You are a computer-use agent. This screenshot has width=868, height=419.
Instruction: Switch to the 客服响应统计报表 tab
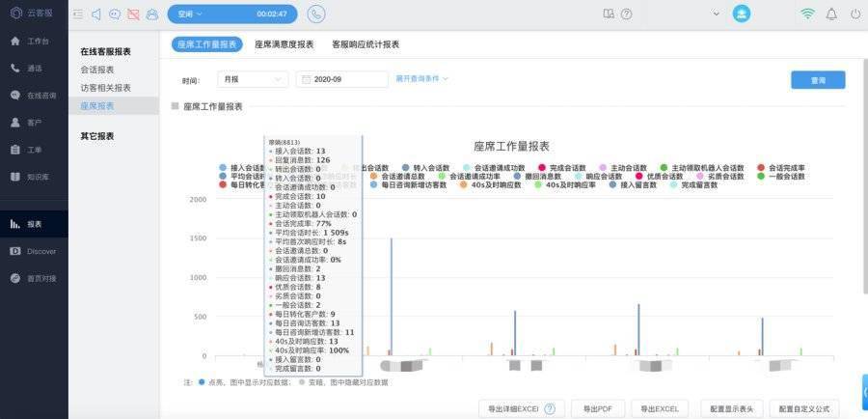pyautogui.click(x=365, y=44)
